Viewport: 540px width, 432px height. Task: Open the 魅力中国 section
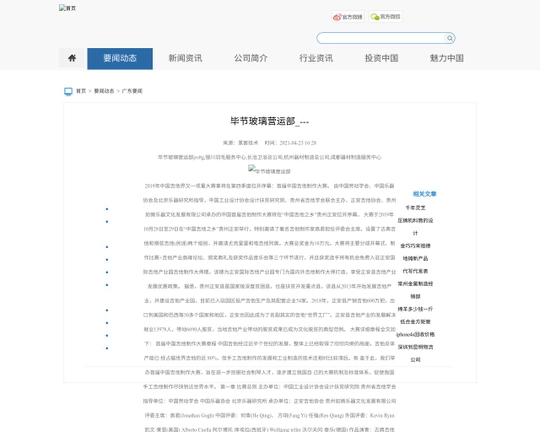(447, 59)
